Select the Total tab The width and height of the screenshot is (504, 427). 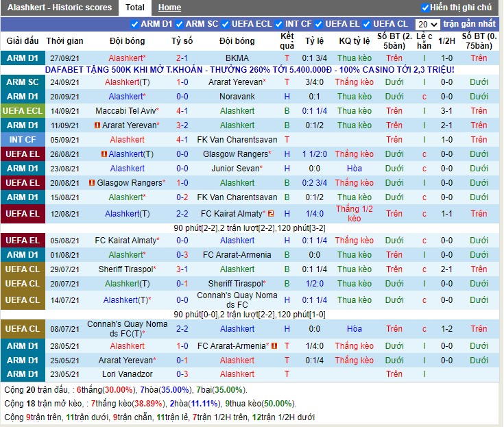tap(135, 8)
